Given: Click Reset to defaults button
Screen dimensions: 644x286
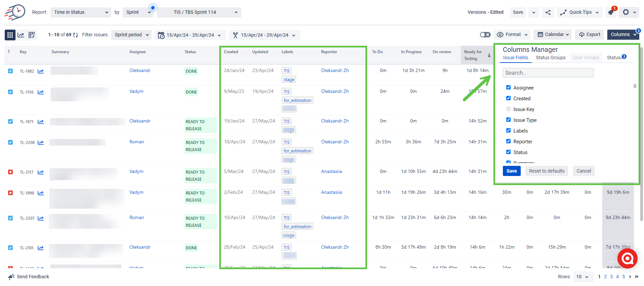Looking at the screenshot, I should coord(546,171).
